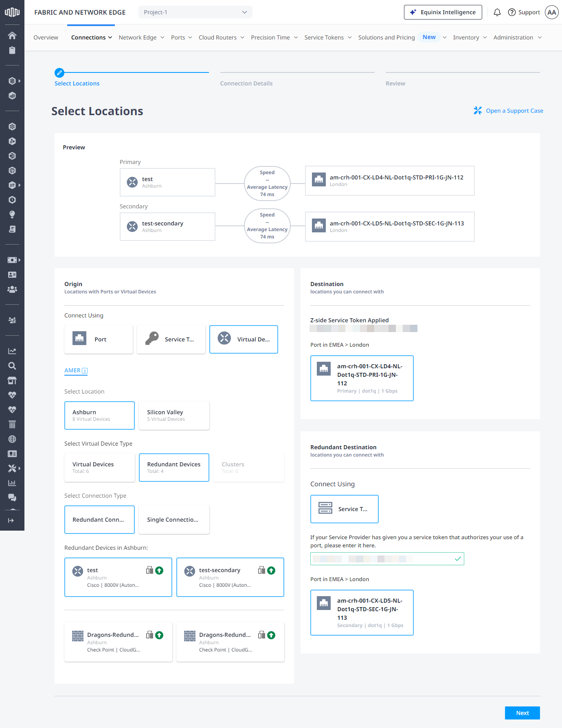Click the redundant service token input field
The width and height of the screenshot is (562, 728).
387,559
